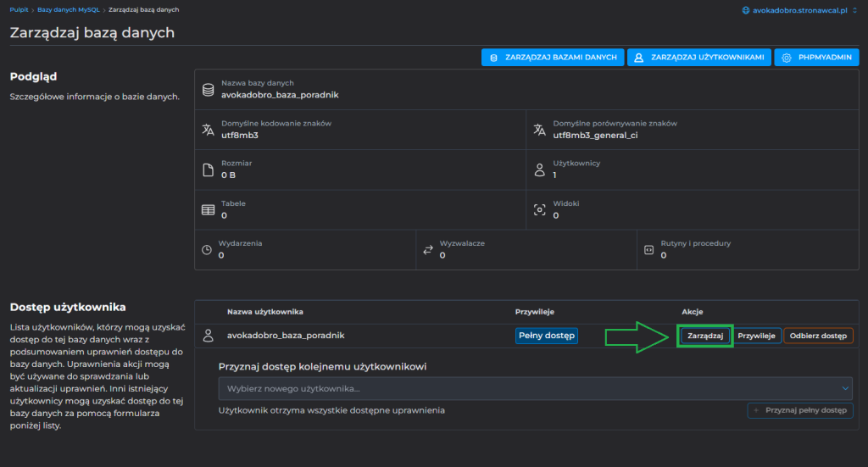868x467 pixels.
Task: Click the triggers arrows icon beside Wyzwalacze
Action: [428, 250]
